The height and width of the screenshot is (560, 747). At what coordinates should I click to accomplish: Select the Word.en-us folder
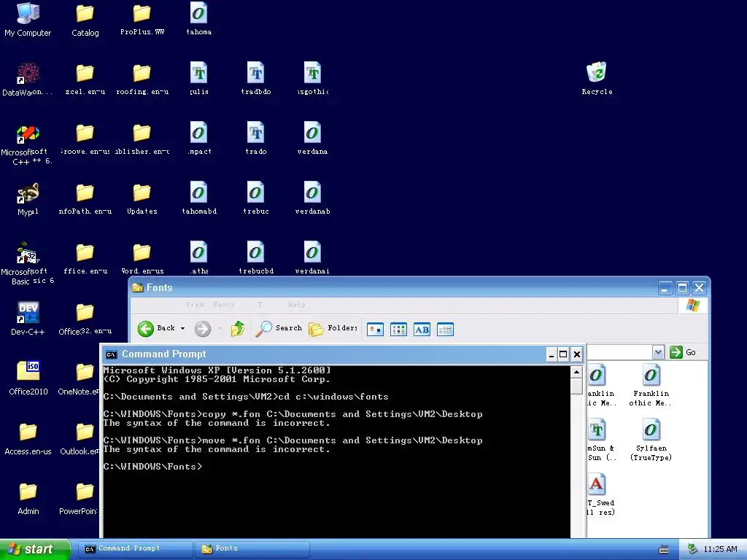(x=142, y=259)
